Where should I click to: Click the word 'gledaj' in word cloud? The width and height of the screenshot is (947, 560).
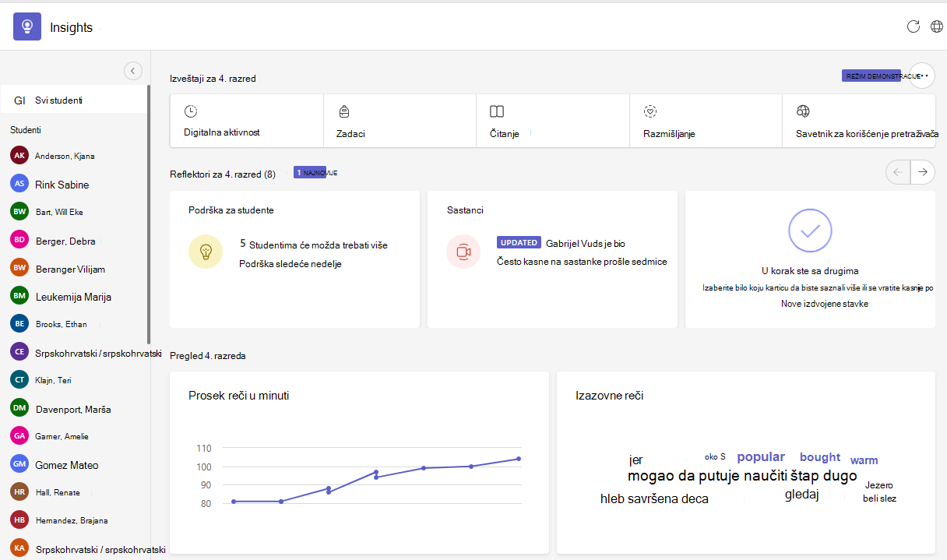[x=801, y=495]
